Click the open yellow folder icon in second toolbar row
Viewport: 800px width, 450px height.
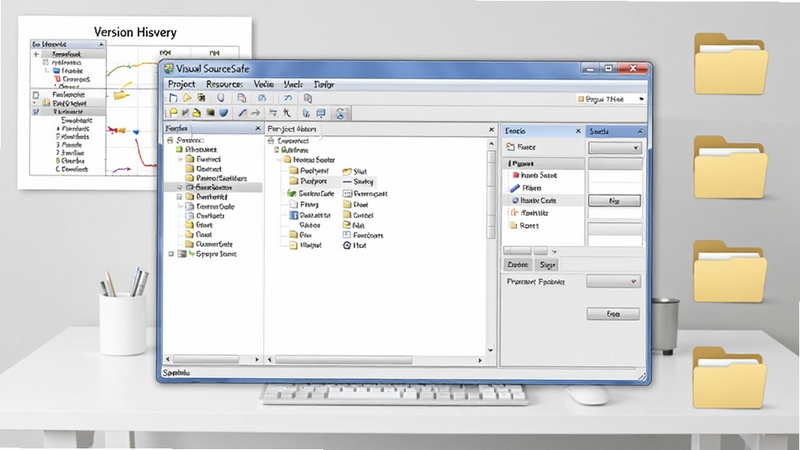pyautogui.click(x=197, y=113)
